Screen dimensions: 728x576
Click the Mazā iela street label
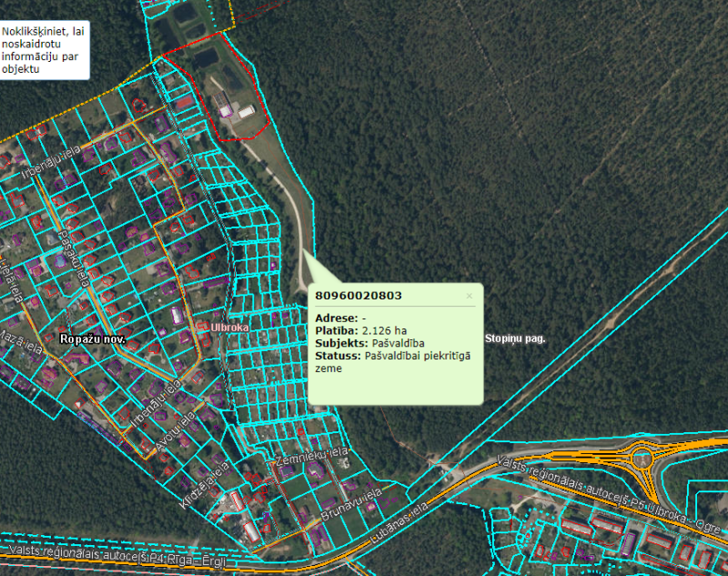click(21, 341)
